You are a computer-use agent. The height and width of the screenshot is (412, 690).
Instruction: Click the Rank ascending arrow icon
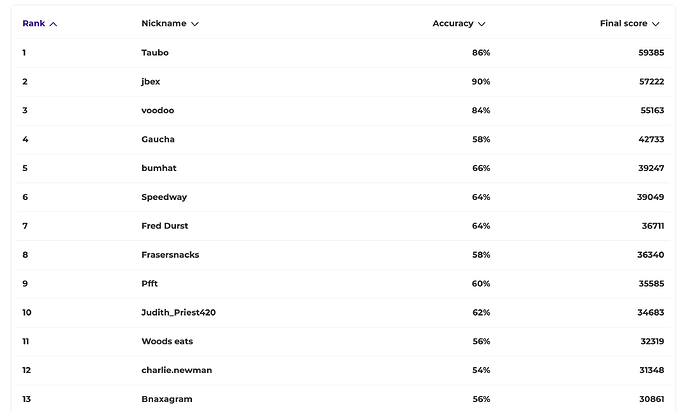53,24
